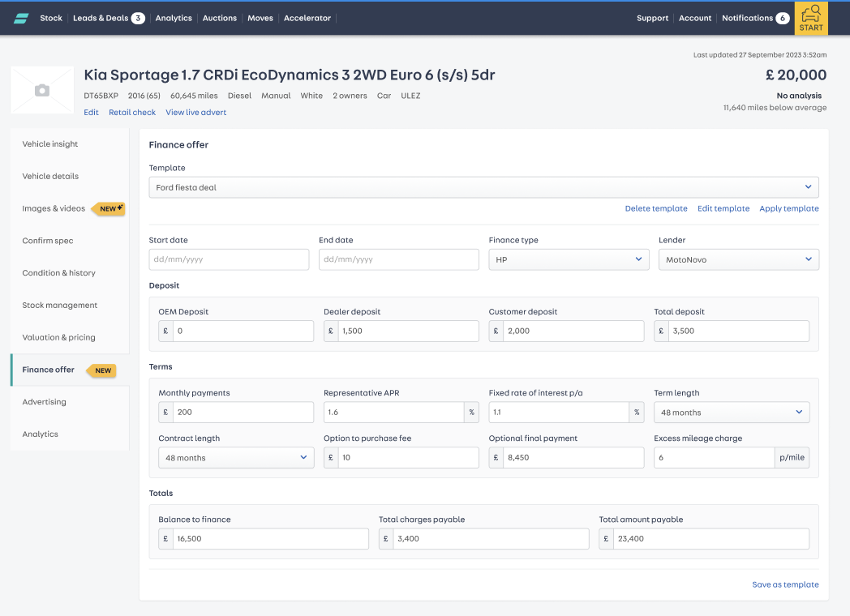Image resolution: width=850 pixels, height=616 pixels.
Task: Click the vehicle photo camera placeholder
Action: pos(42,90)
